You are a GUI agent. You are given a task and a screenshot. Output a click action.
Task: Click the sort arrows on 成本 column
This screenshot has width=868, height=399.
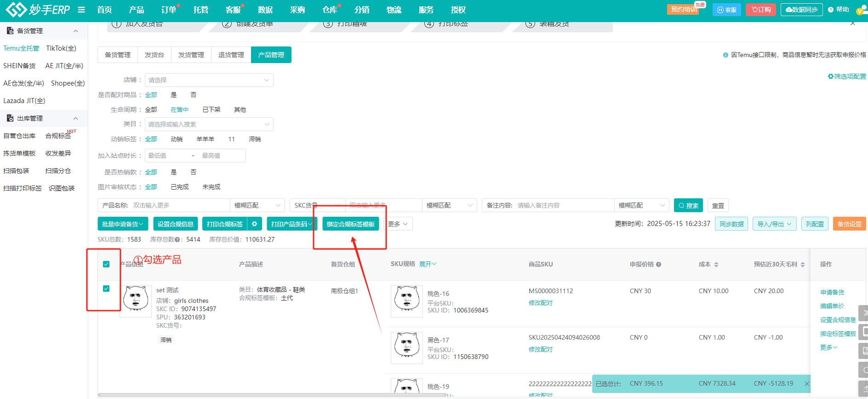pos(716,265)
